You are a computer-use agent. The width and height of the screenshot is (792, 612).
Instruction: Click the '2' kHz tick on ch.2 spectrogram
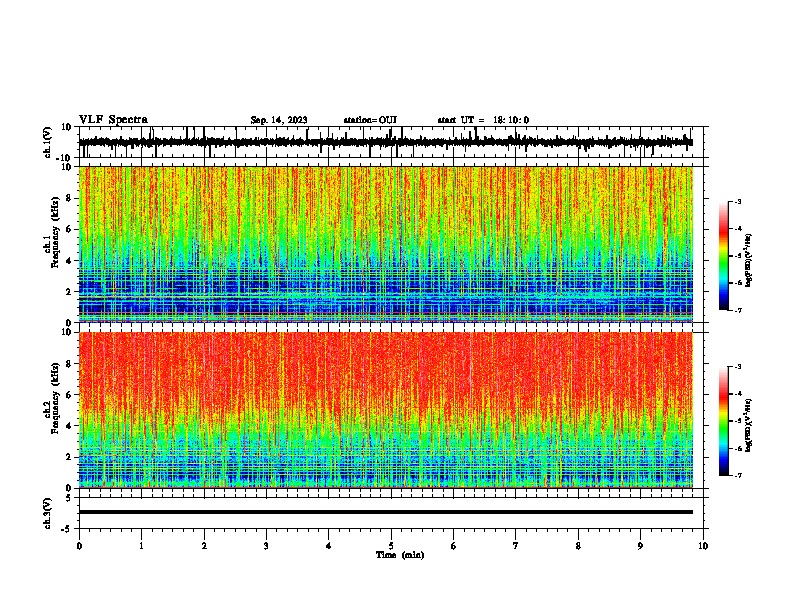coord(69,457)
